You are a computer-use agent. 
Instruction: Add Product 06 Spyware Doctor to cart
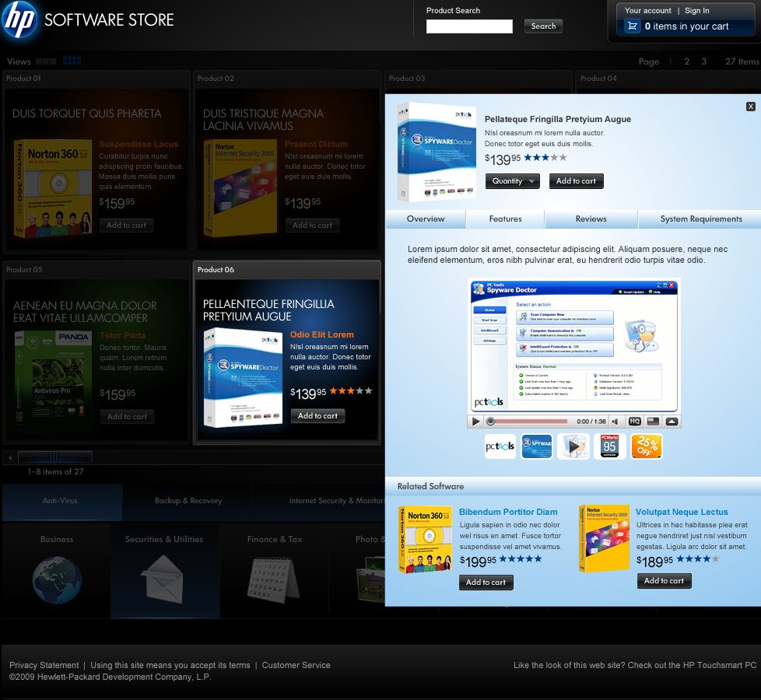(318, 416)
